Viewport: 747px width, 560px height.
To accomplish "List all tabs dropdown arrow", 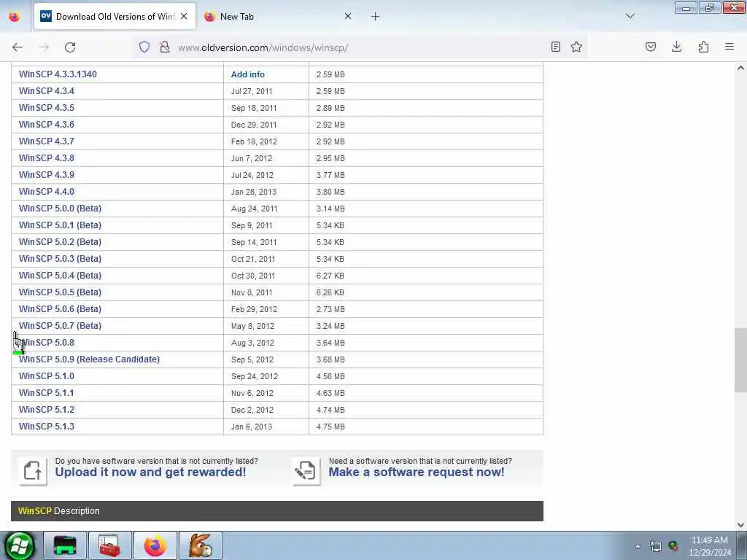I will (630, 16).
